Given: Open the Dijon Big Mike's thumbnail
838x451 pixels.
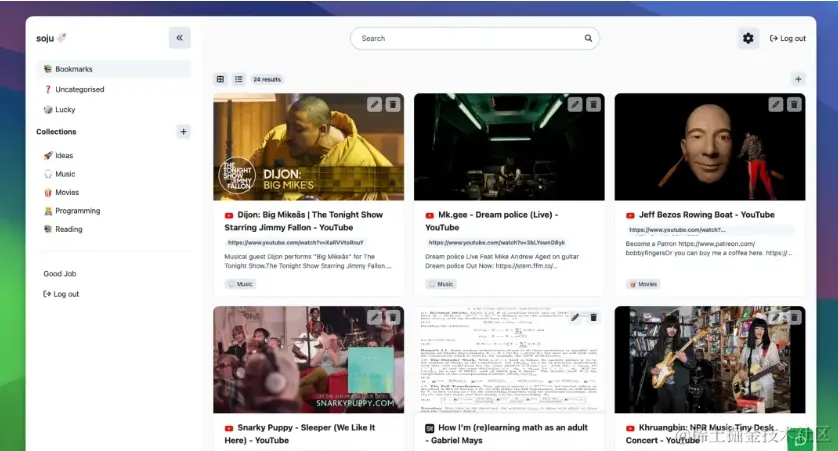Looking at the screenshot, I should tap(308, 147).
